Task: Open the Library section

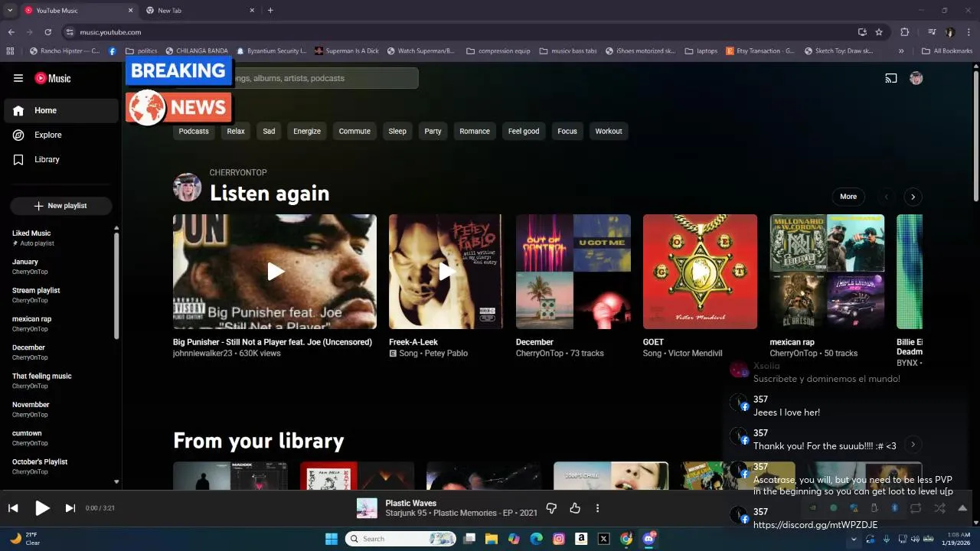Action: (61, 159)
